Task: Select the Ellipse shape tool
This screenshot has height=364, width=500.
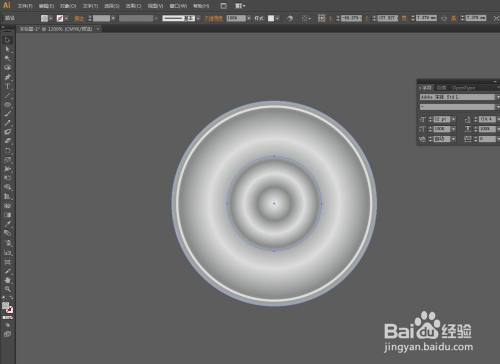Action: coord(7,105)
